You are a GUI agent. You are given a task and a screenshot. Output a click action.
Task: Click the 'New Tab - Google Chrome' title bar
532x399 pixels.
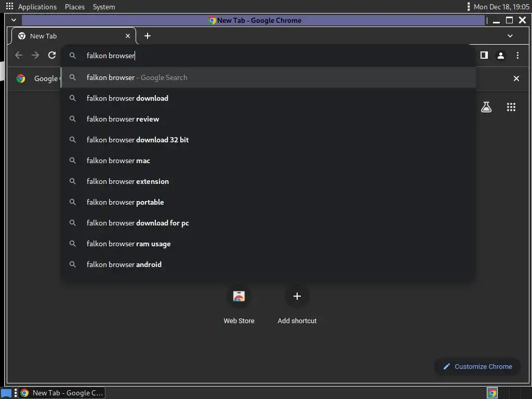pyautogui.click(x=254, y=20)
